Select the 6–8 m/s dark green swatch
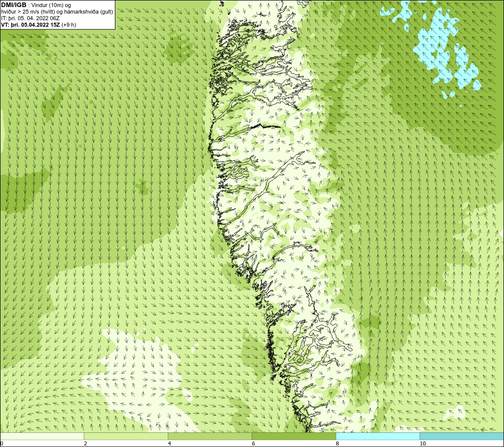 [294, 436]
